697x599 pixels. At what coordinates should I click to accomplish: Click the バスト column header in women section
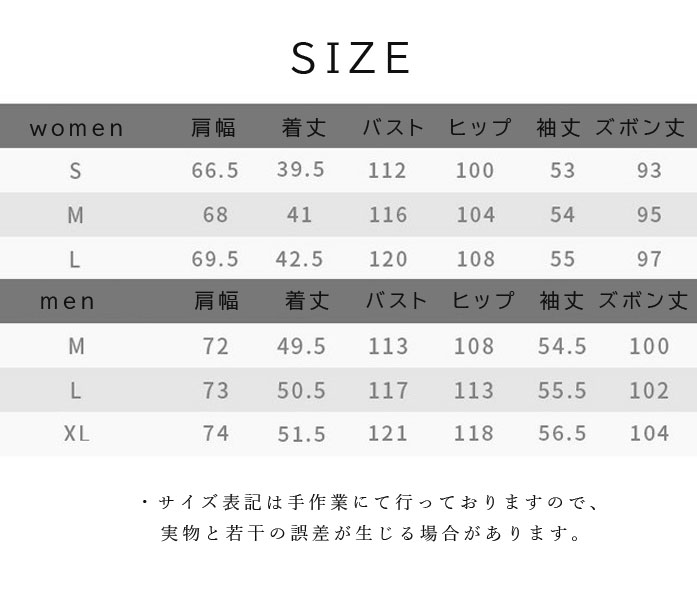(394, 128)
